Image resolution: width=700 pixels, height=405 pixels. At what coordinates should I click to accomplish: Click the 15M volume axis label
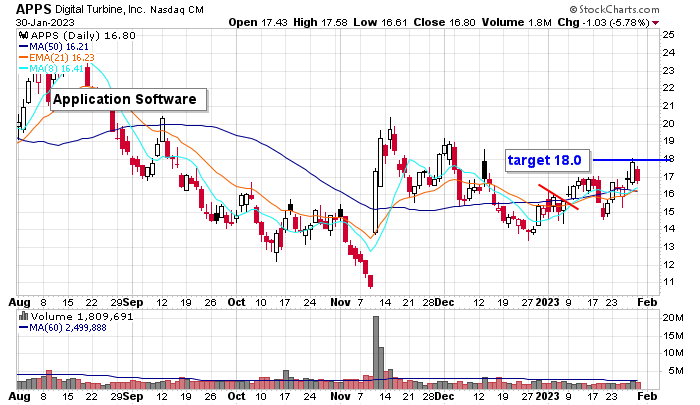point(673,336)
